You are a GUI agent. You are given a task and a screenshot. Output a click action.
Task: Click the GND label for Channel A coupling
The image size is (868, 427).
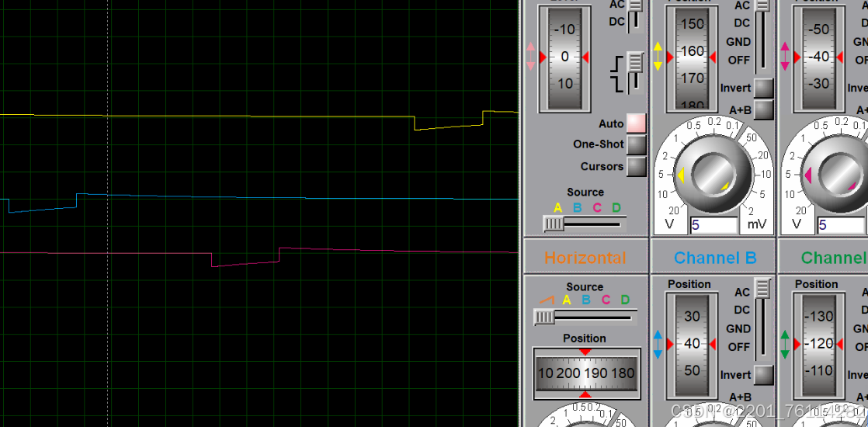tap(738, 42)
